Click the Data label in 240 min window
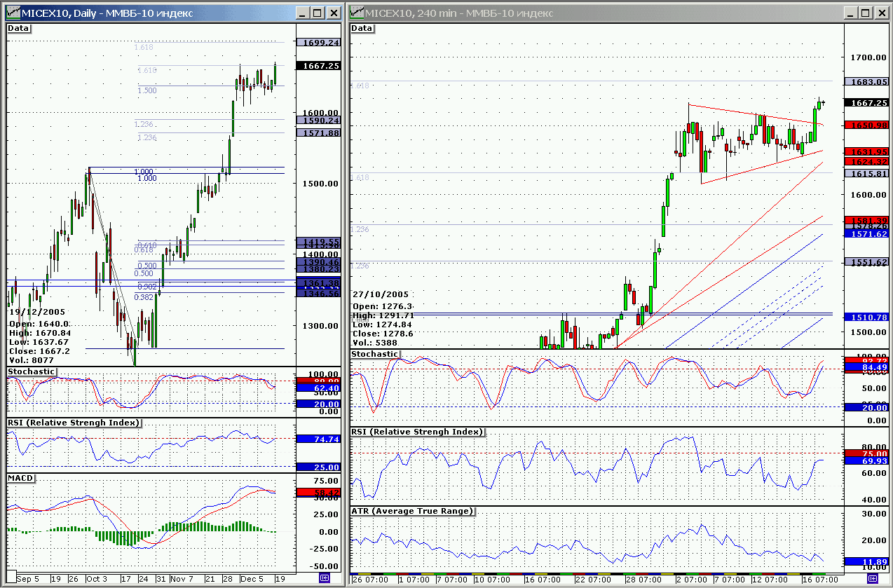Viewport: 893px width, 588px height. [362, 28]
